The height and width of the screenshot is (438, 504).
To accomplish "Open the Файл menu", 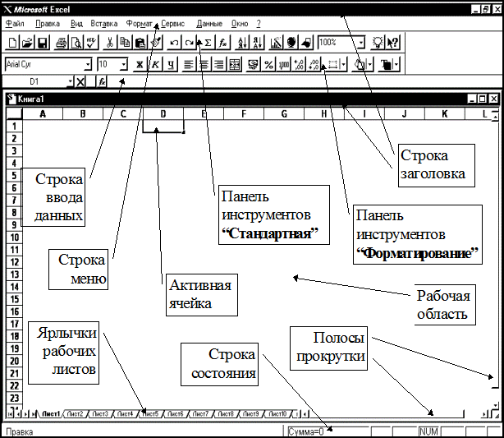I will tap(15, 24).
